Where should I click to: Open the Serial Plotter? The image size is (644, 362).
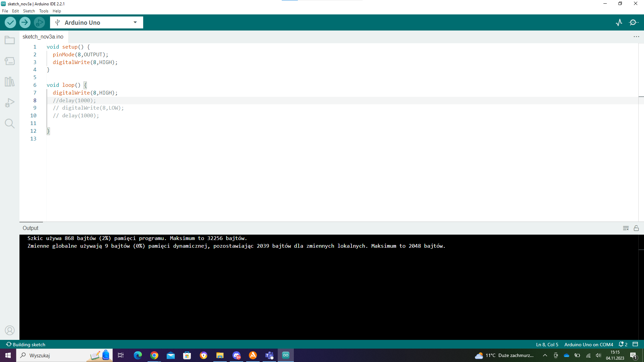(x=619, y=22)
